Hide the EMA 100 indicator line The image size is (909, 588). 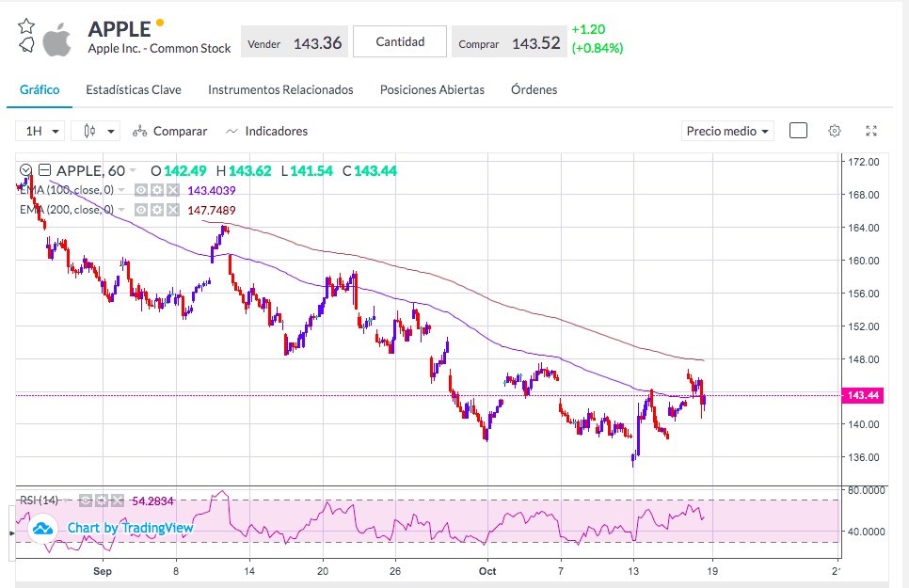pyautogui.click(x=141, y=190)
